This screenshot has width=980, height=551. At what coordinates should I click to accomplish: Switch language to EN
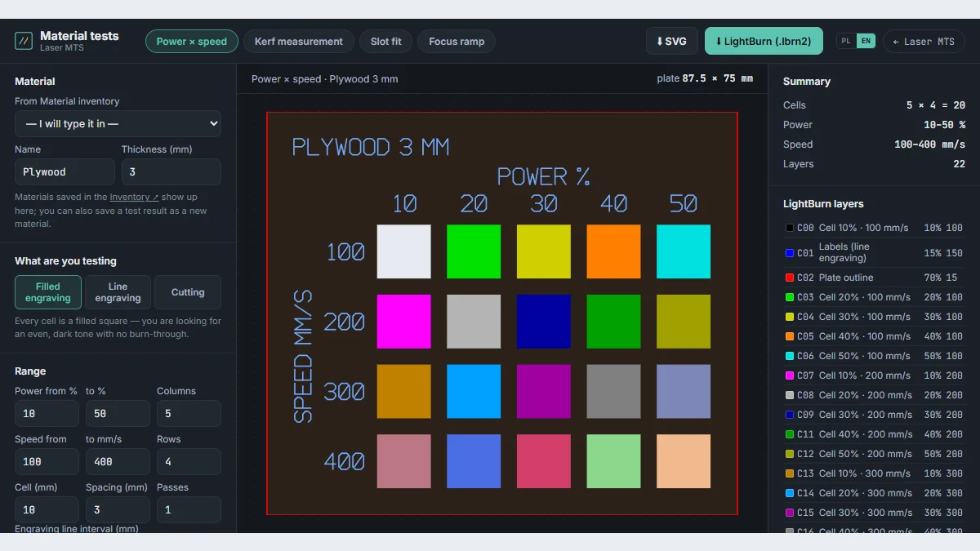866,41
